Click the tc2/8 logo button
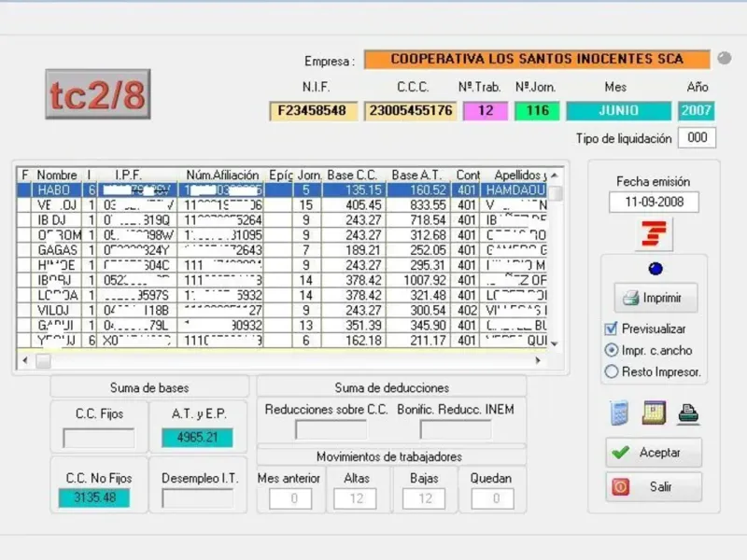The height and width of the screenshot is (560, 747). click(x=98, y=94)
